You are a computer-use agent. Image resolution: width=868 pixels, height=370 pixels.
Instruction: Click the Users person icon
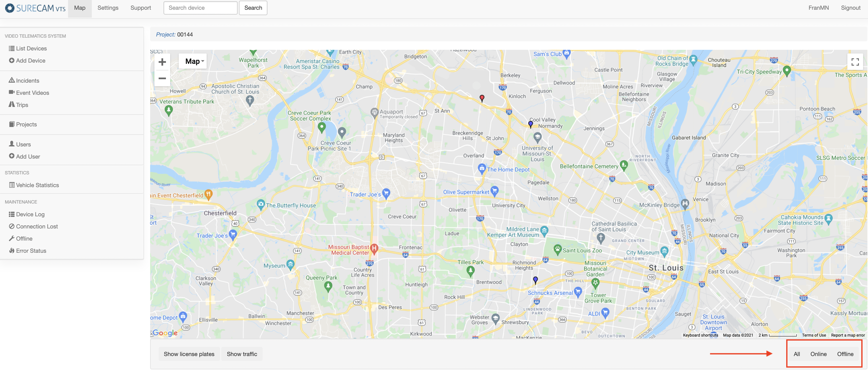[12, 144]
